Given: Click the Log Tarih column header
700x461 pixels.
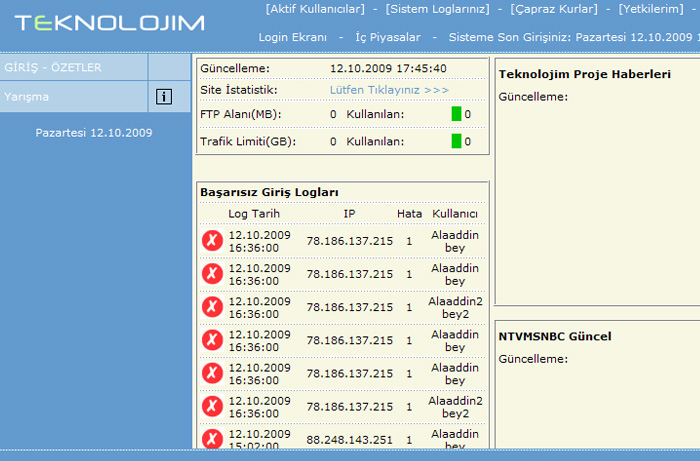Looking at the screenshot, I should point(254,213).
